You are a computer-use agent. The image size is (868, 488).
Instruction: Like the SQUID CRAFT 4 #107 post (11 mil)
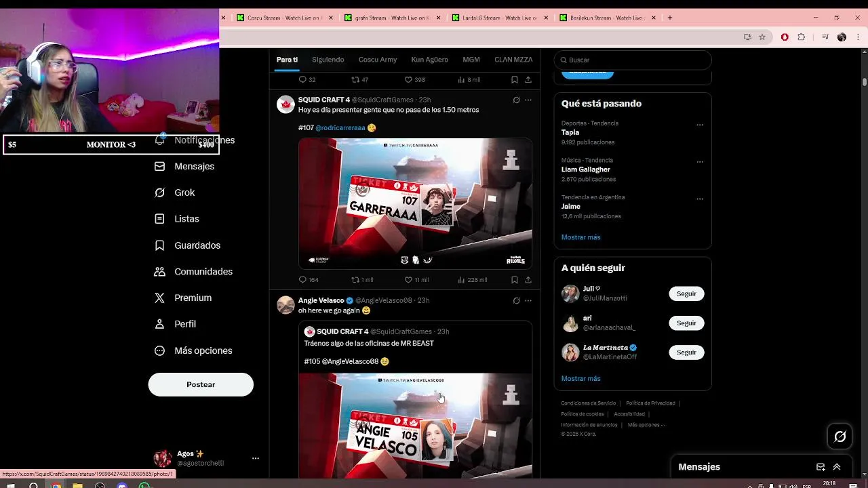click(416, 280)
